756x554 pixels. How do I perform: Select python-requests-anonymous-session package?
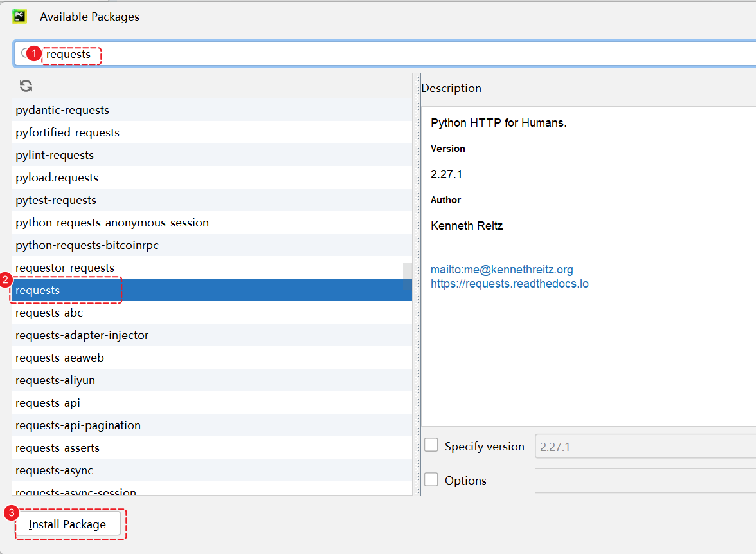212,223
